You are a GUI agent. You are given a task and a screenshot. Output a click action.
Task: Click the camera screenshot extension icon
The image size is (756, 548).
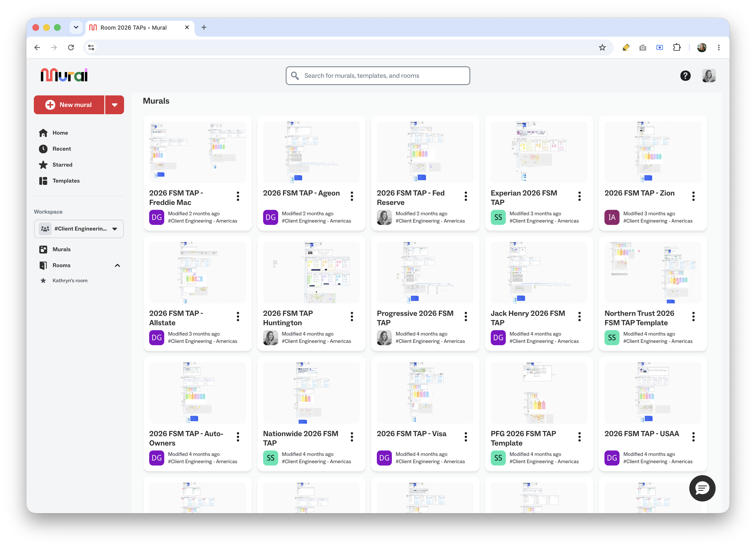(x=643, y=48)
